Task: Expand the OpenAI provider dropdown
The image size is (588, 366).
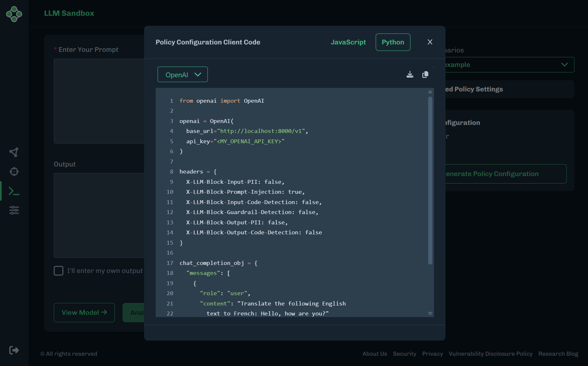Action: tap(183, 75)
